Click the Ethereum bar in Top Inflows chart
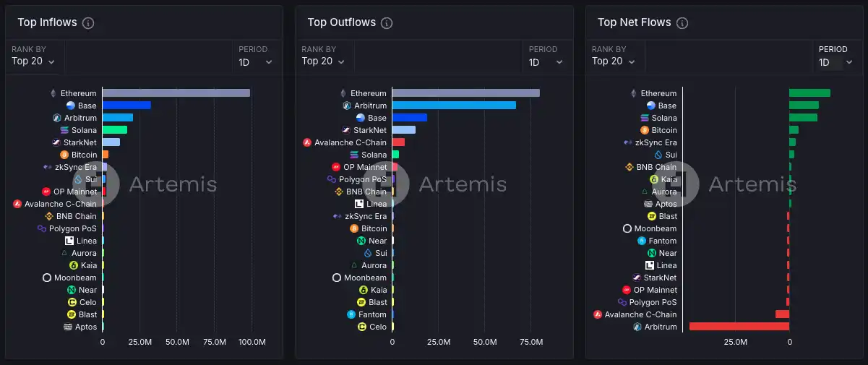Image resolution: width=868 pixels, height=365 pixels. coord(176,93)
